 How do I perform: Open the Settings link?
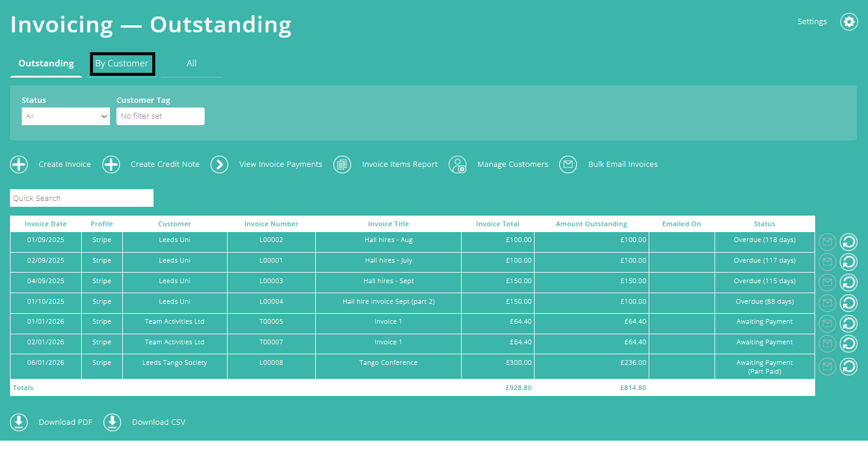812,21
